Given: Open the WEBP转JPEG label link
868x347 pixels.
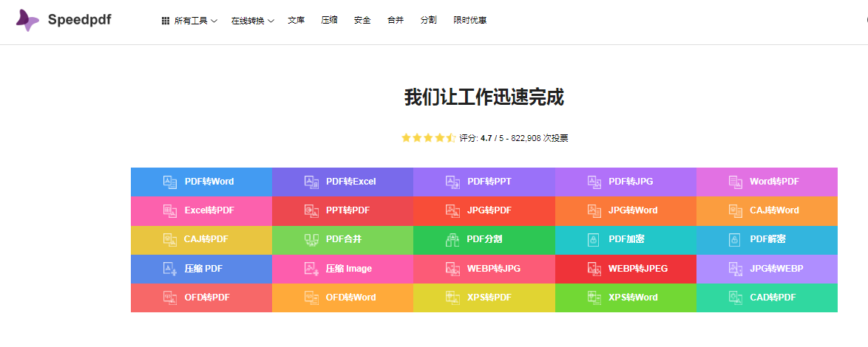Looking at the screenshot, I should 638,269.
